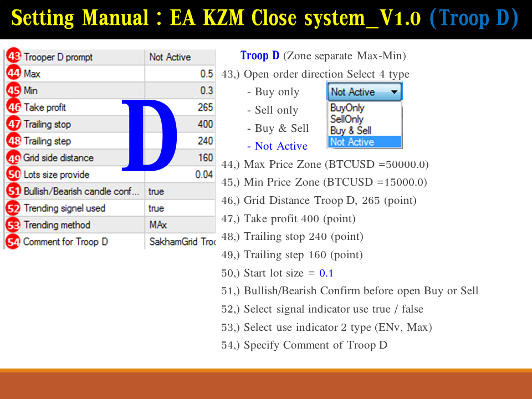
Task: Select the Min parameter label
Action: pos(30,90)
